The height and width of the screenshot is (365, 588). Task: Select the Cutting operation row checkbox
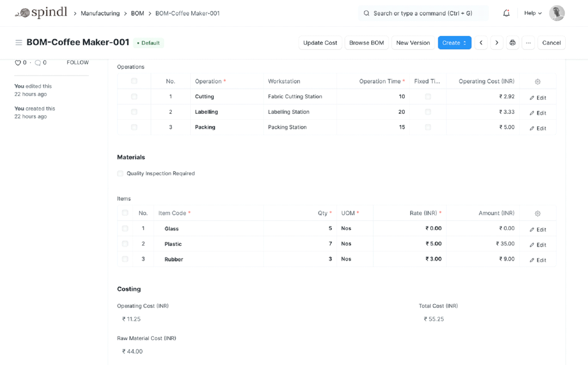coord(134,97)
